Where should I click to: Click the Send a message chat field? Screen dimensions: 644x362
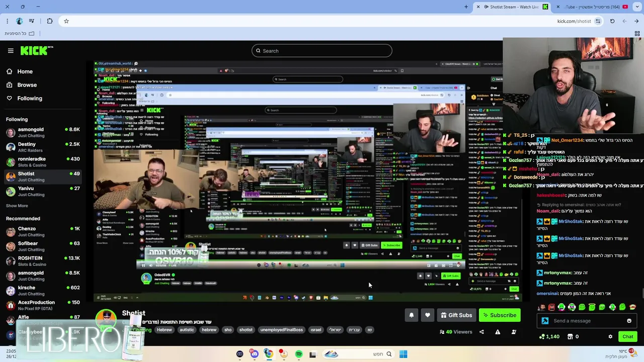pyautogui.click(x=588, y=321)
